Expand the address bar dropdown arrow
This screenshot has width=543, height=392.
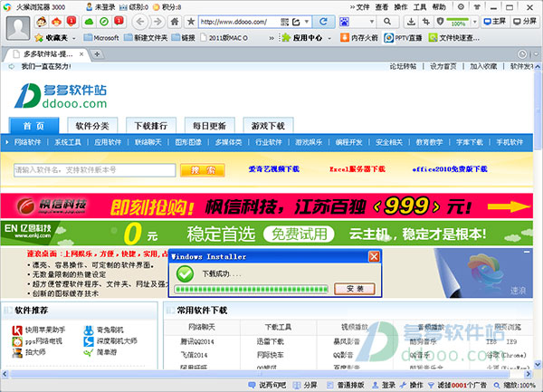click(x=307, y=22)
